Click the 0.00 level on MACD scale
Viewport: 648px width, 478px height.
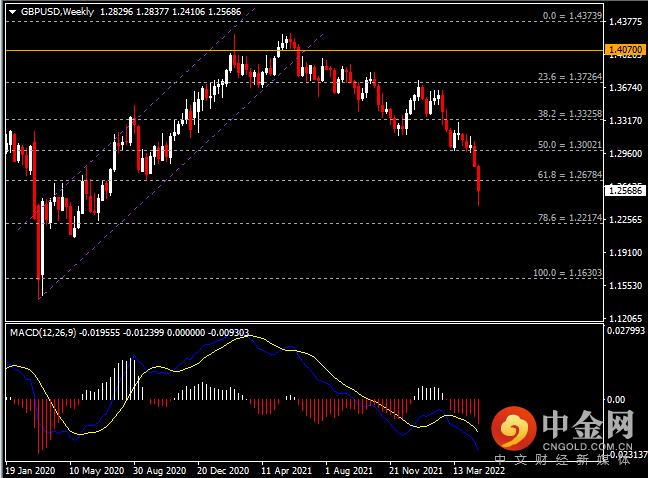616,400
